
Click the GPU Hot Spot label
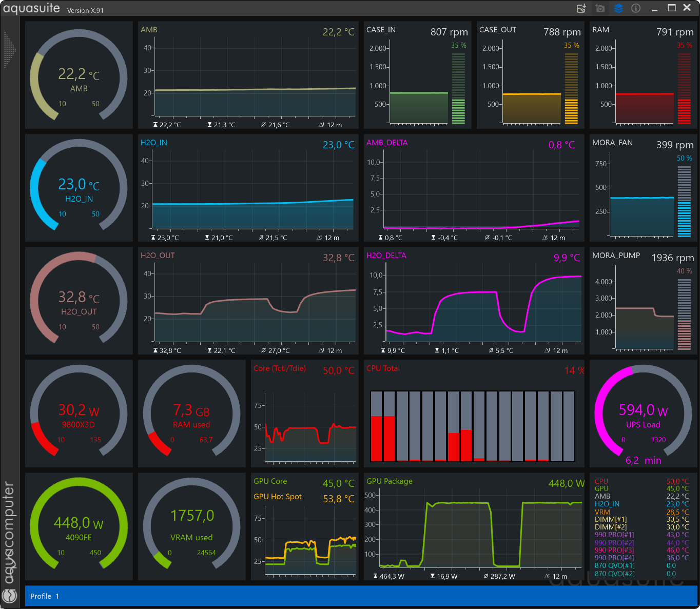(x=278, y=497)
